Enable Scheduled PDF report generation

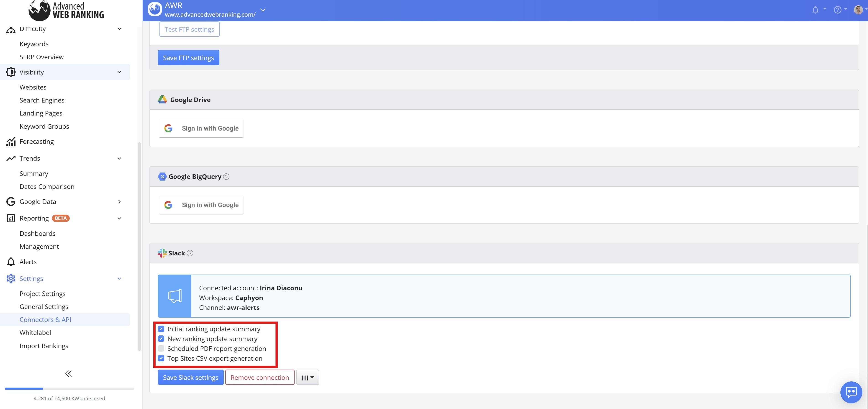point(161,348)
